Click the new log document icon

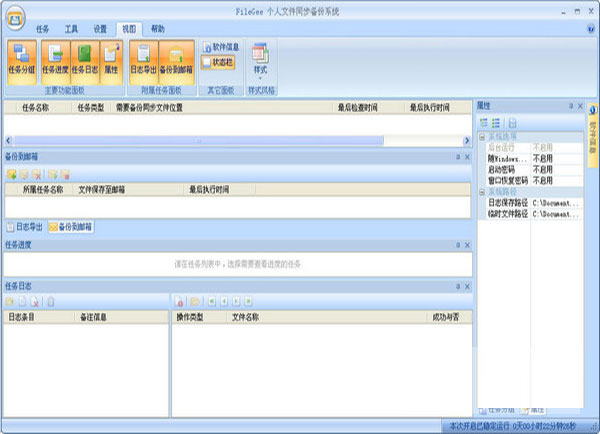click(22, 302)
